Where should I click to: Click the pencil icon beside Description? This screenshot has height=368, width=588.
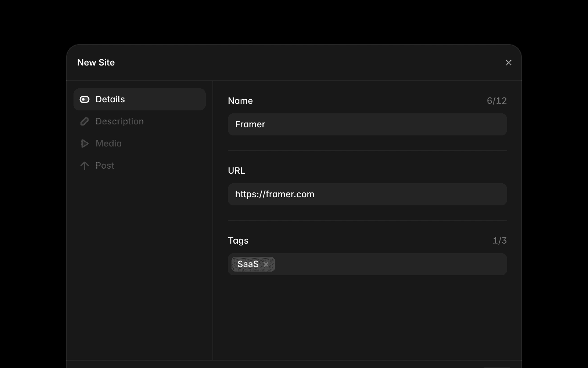tap(85, 121)
